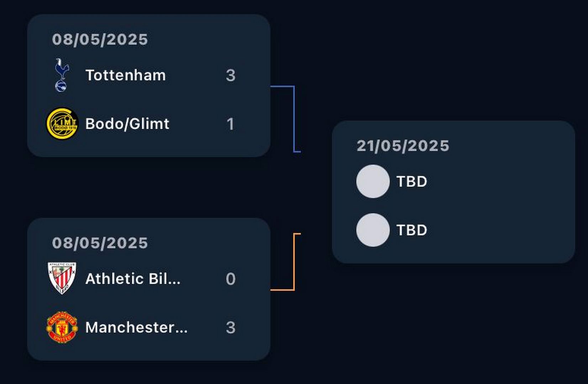Click the second TBD team label
Screen dimensions: 588x384
[x=412, y=230]
